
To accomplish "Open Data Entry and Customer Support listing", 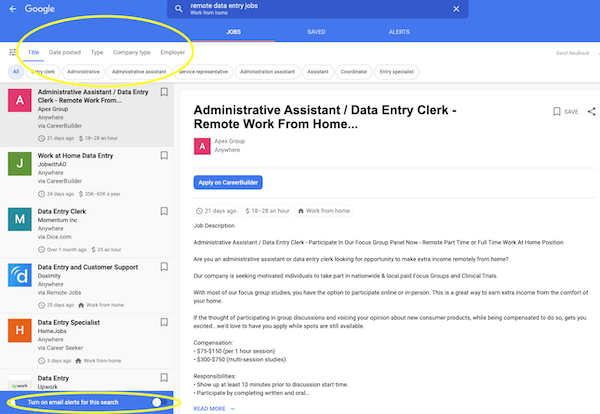I will 86,286.
